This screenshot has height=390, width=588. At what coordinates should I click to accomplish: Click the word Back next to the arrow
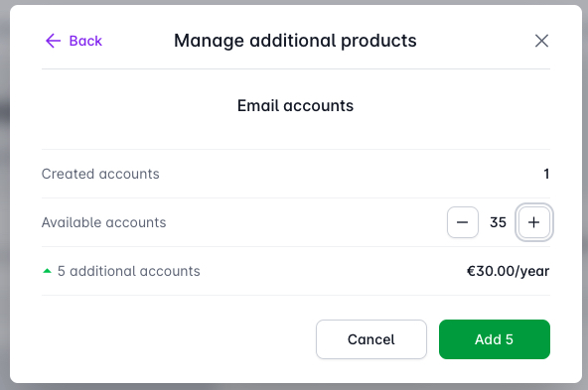(x=85, y=41)
